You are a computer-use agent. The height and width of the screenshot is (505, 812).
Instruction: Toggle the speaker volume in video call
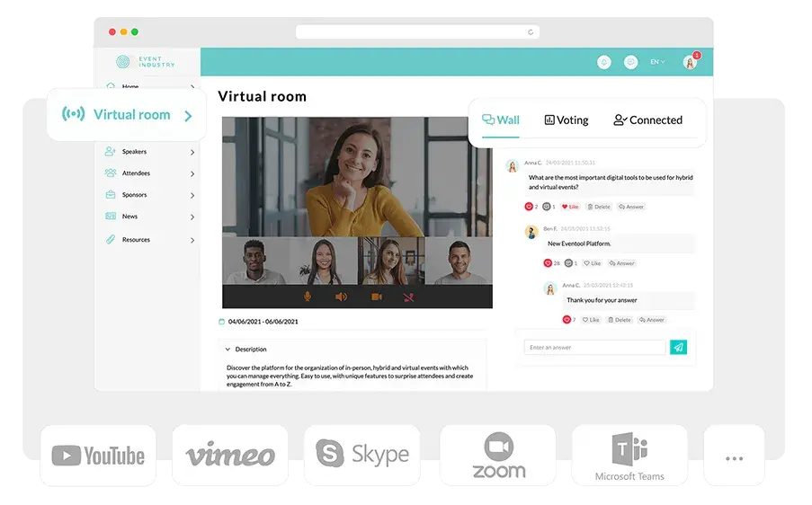click(342, 297)
